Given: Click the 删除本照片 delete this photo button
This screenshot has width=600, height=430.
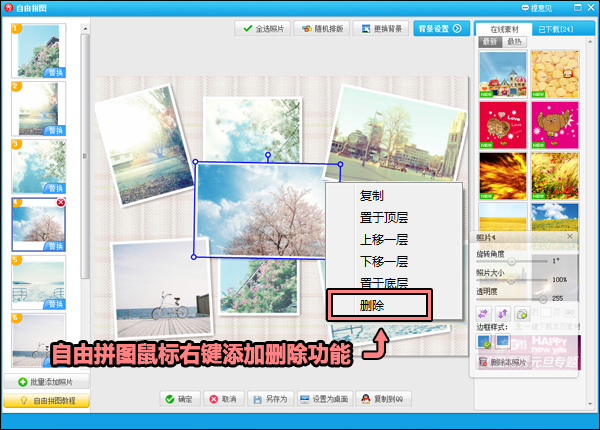Looking at the screenshot, I should (x=504, y=362).
